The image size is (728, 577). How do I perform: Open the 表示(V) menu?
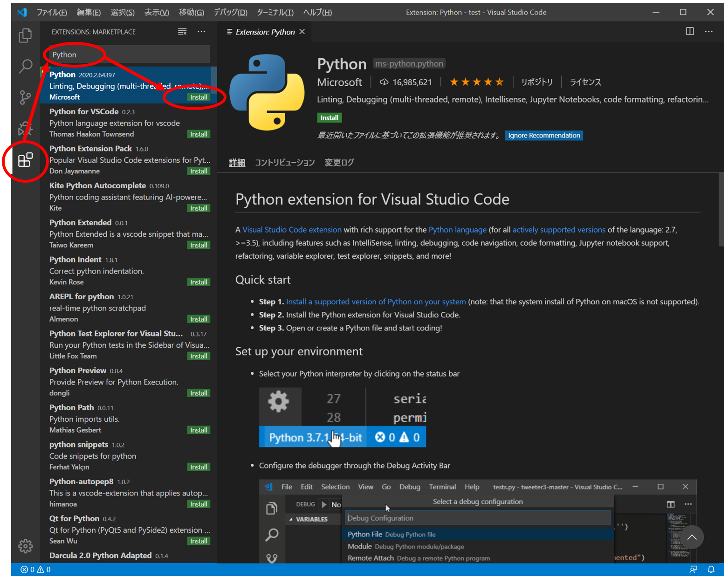click(157, 12)
